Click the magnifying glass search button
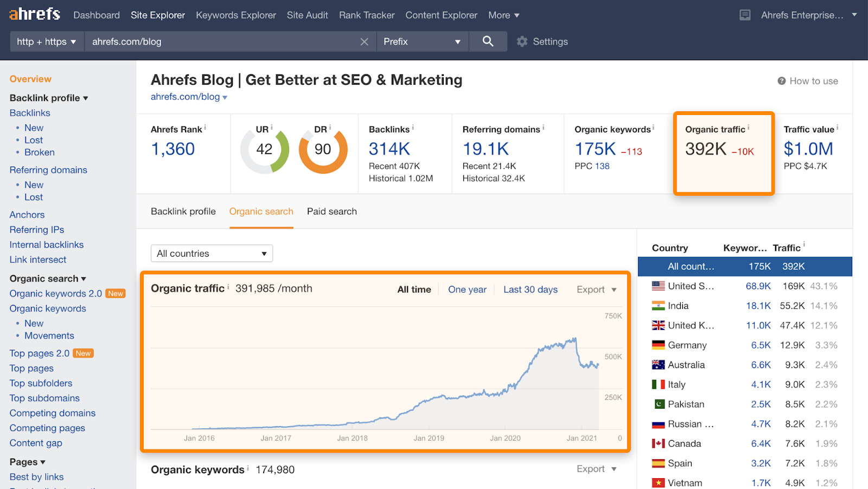The height and width of the screenshot is (489, 868). tap(488, 41)
